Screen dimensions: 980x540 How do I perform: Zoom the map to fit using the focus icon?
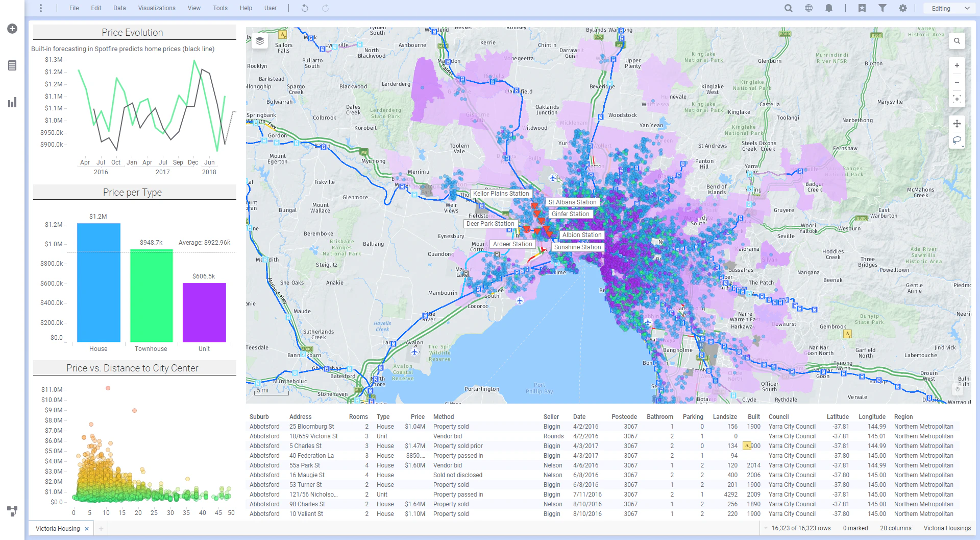click(958, 100)
